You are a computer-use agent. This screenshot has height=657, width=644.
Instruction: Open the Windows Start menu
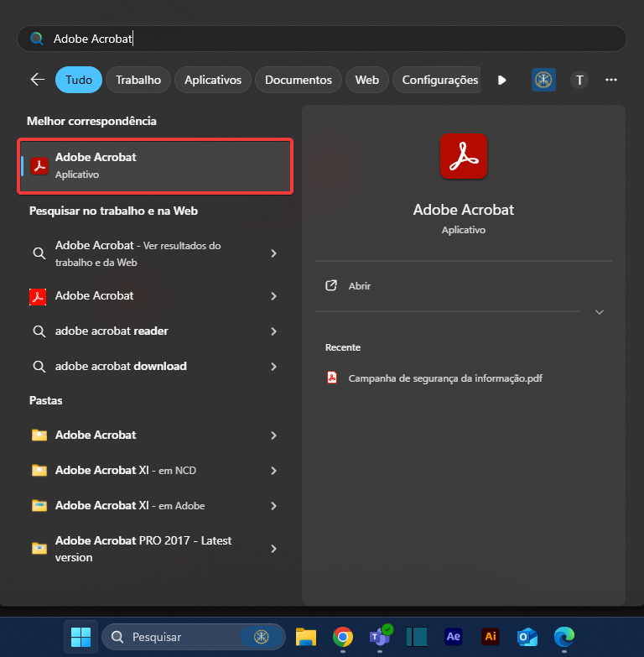[x=80, y=637]
